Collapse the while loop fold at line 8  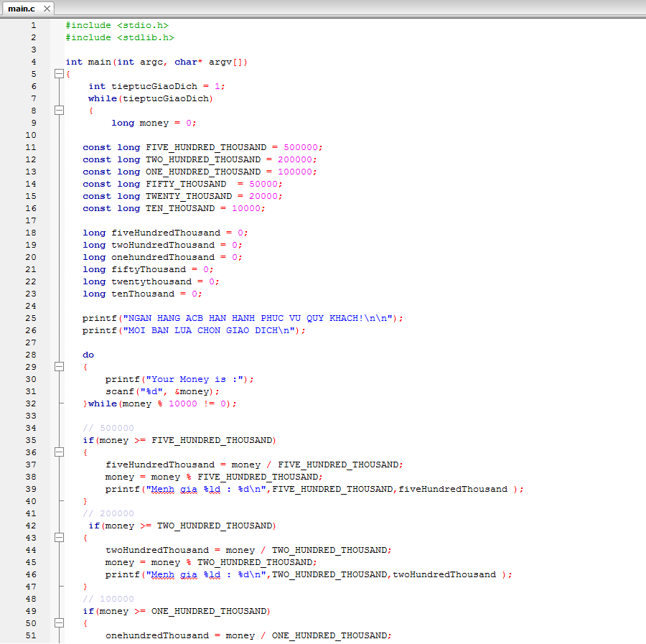coord(60,111)
